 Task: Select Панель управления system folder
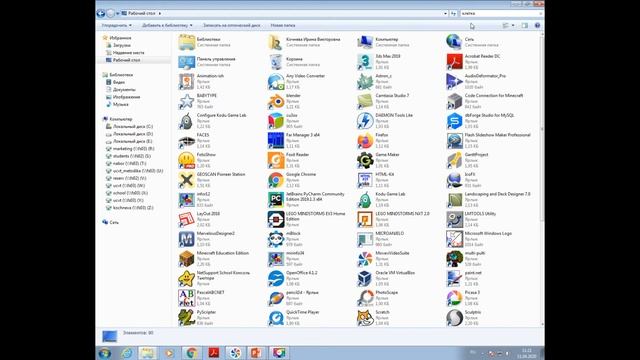coord(207,62)
